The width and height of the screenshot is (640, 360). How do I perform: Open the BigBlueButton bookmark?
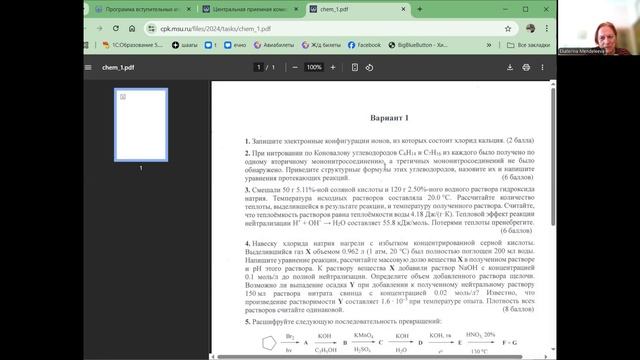418,45
